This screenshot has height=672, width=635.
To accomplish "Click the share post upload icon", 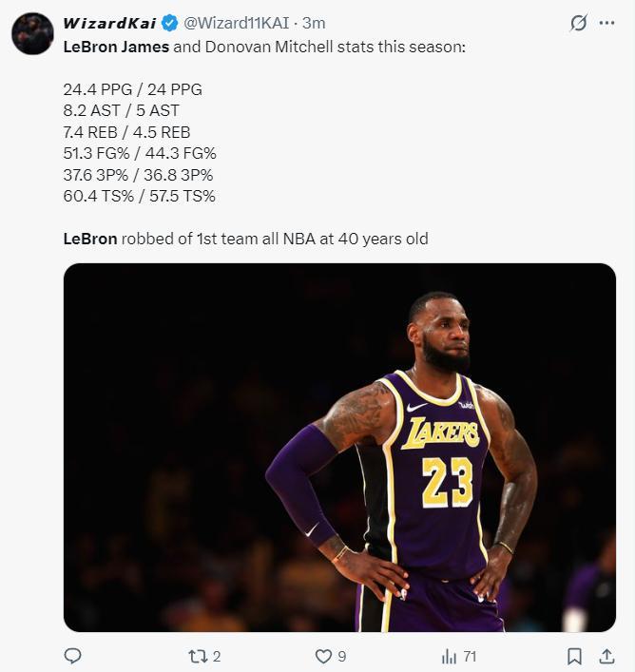I will click(x=606, y=656).
